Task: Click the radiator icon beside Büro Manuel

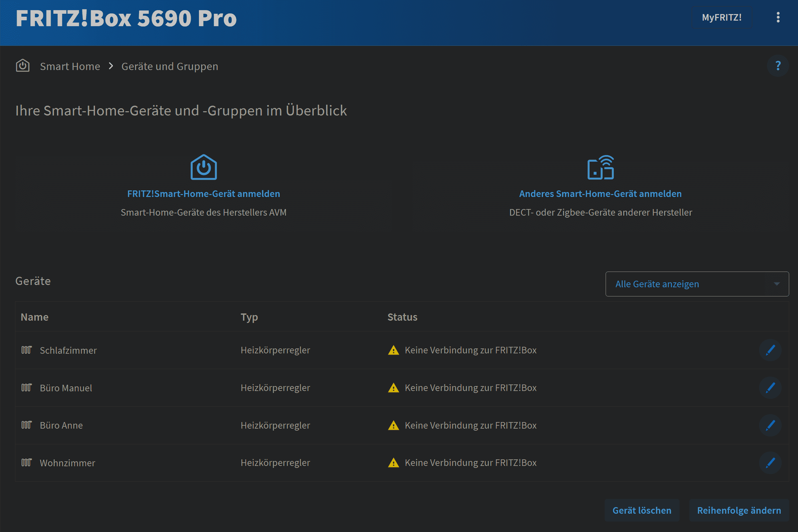Action: click(x=27, y=387)
